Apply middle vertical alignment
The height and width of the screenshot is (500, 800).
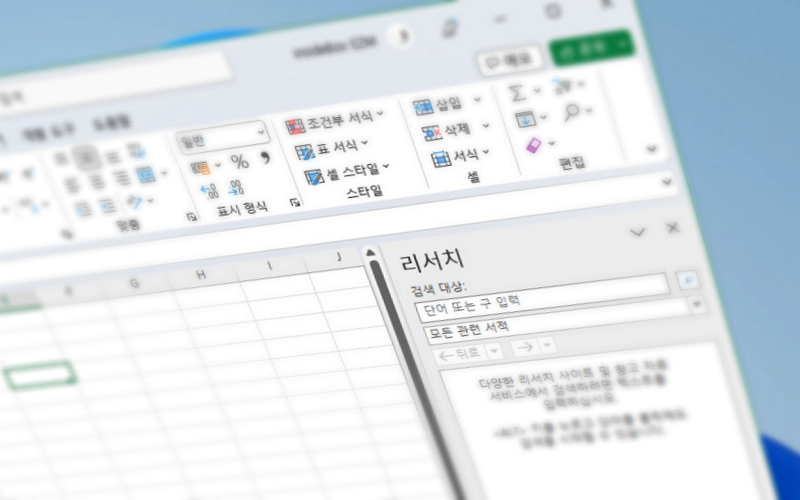point(87,157)
